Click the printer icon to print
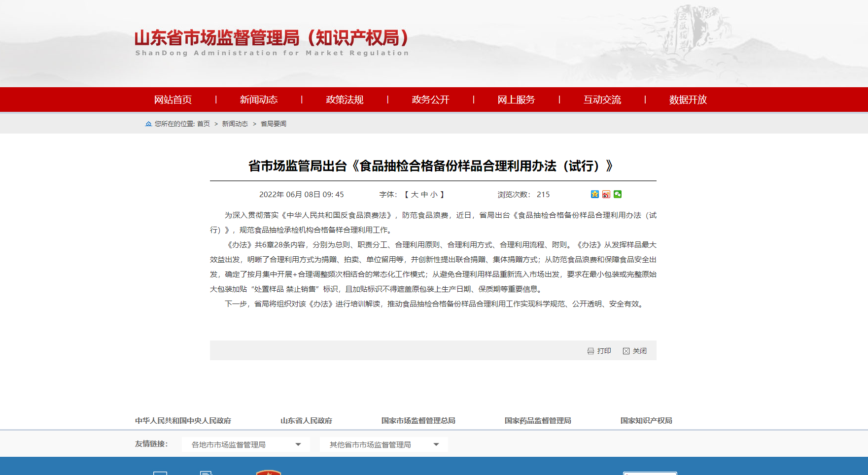The image size is (868, 475). pyautogui.click(x=590, y=351)
